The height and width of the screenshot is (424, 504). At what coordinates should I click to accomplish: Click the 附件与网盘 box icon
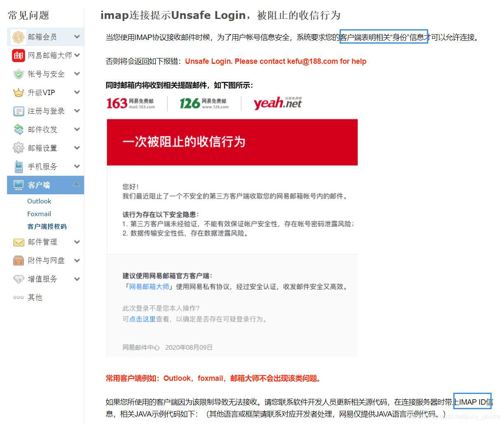click(19, 261)
